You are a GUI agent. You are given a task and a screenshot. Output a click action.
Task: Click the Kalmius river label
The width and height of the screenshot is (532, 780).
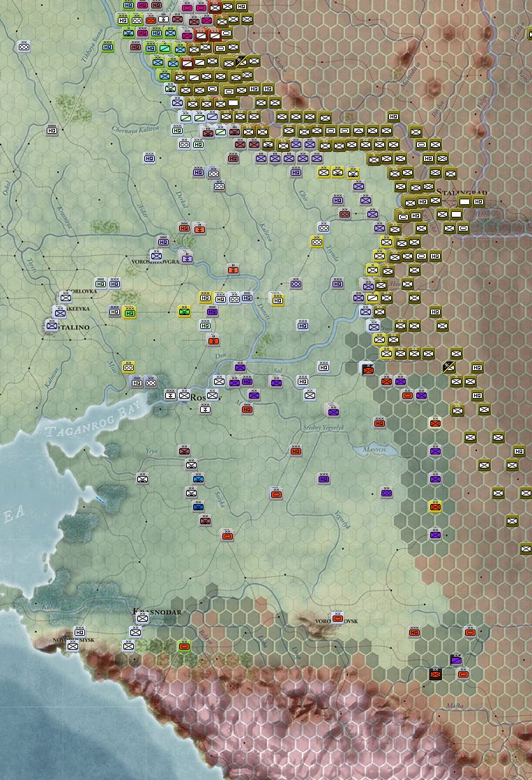point(51,378)
